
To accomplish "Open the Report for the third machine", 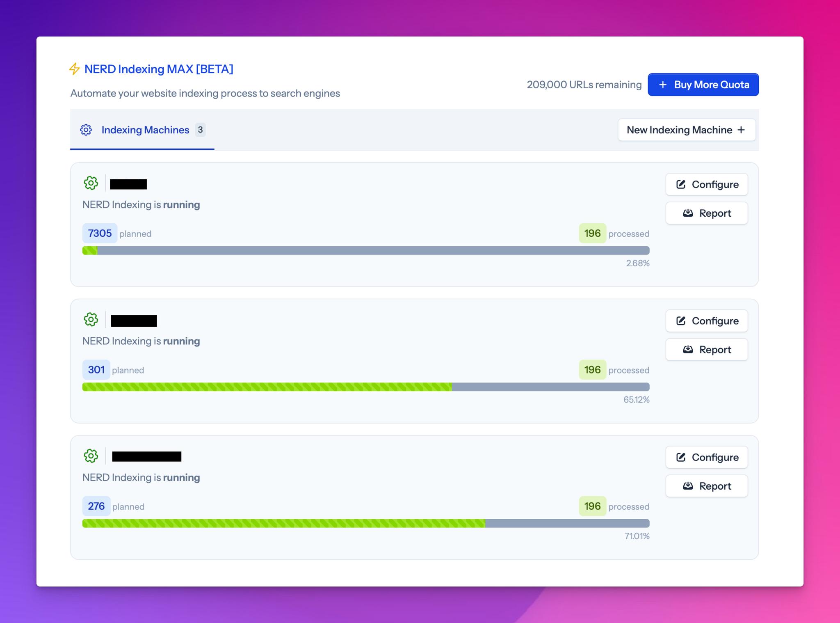I will tap(707, 486).
